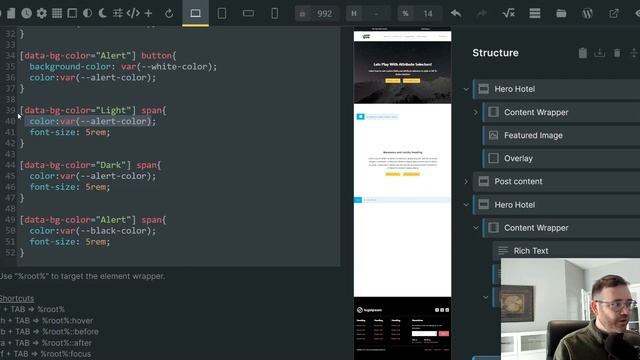Screen dimensions: 640x360
Task: Collapse the Content Wrapper above Rich Text
Action: click(x=476, y=228)
